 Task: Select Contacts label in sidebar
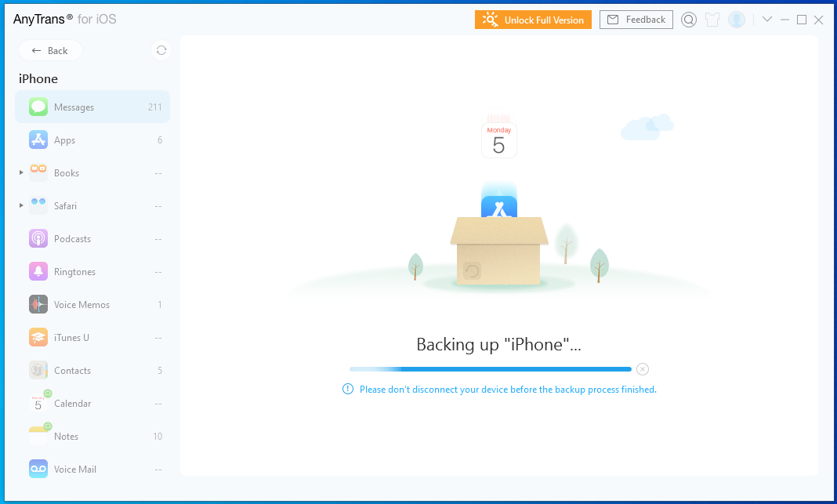(72, 371)
